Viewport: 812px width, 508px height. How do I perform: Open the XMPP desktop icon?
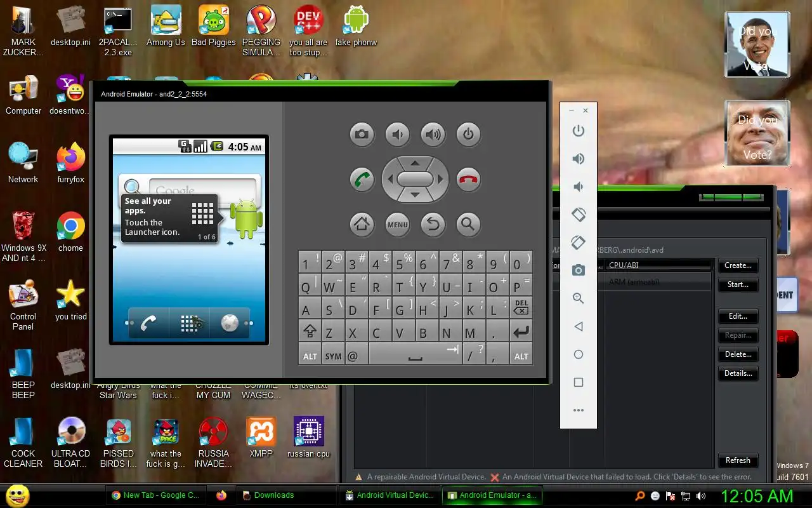261,438
